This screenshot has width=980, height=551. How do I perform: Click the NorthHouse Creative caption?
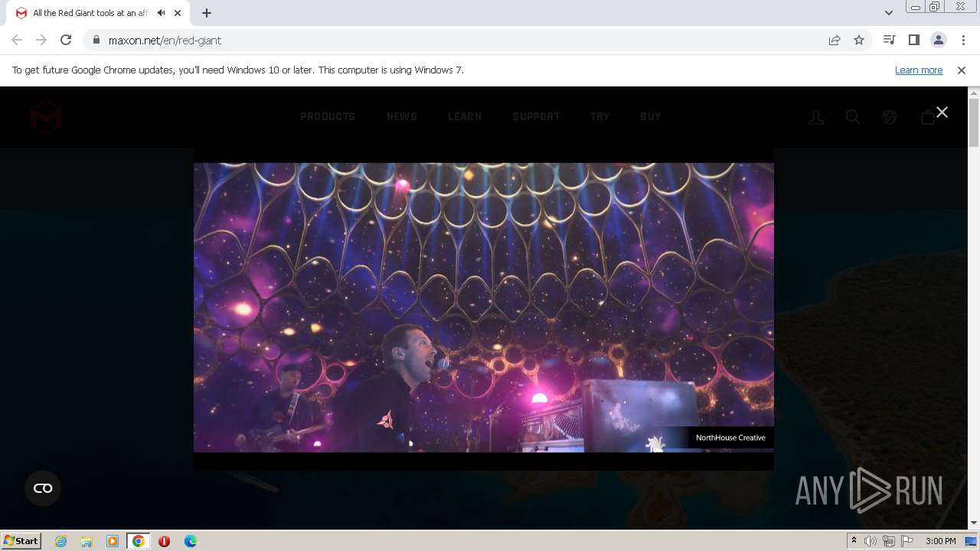tap(730, 438)
